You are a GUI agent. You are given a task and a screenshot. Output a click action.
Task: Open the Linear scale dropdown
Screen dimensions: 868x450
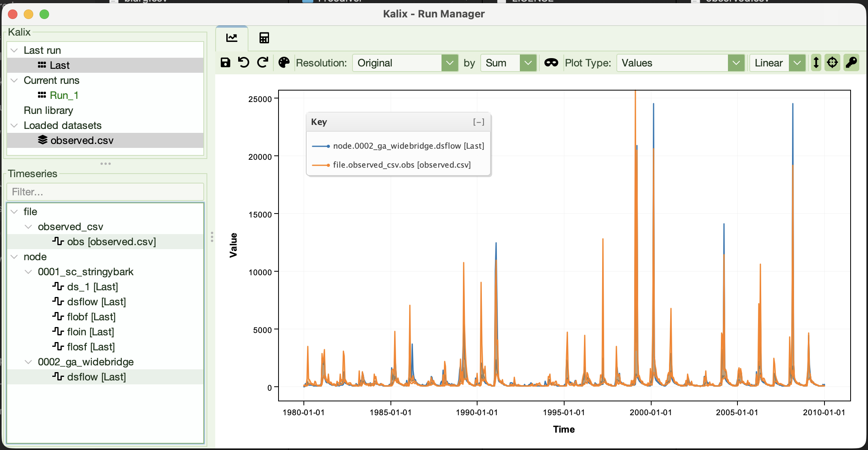778,63
